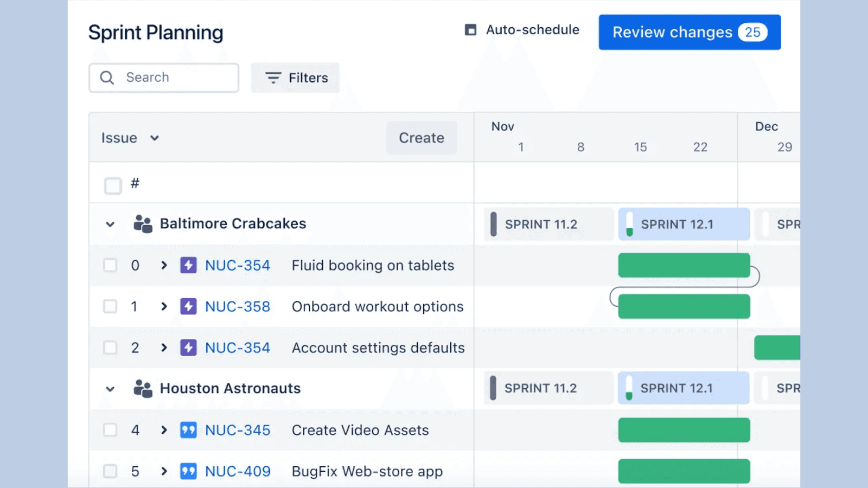
Task: Check the select-all checkbox next to #
Action: tap(113, 185)
